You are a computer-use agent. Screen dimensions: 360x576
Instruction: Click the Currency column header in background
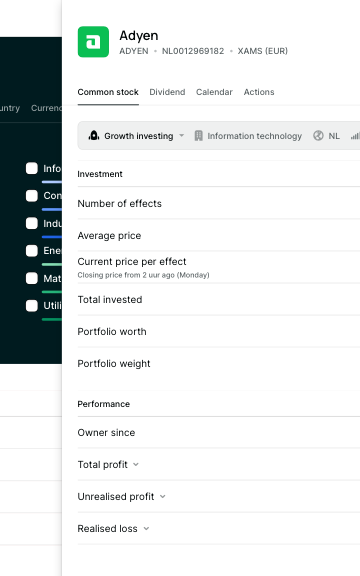pos(46,108)
